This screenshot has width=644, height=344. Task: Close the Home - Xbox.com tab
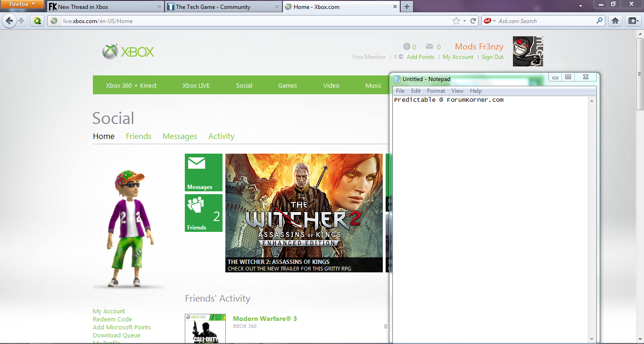(395, 7)
